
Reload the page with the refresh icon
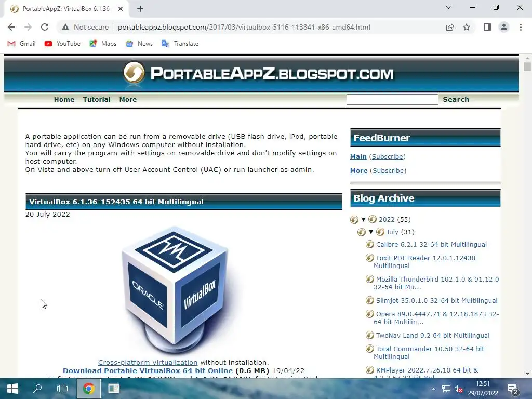point(45,27)
